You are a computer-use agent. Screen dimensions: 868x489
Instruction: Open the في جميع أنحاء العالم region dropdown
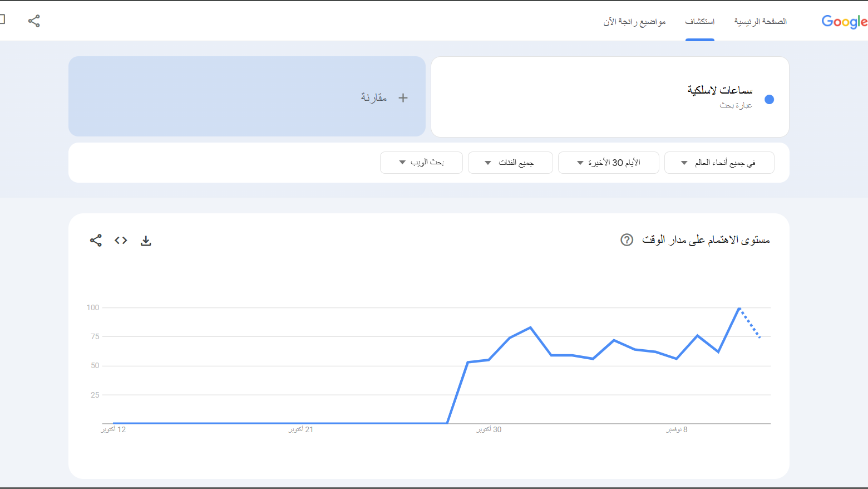pyautogui.click(x=719, y=162)
